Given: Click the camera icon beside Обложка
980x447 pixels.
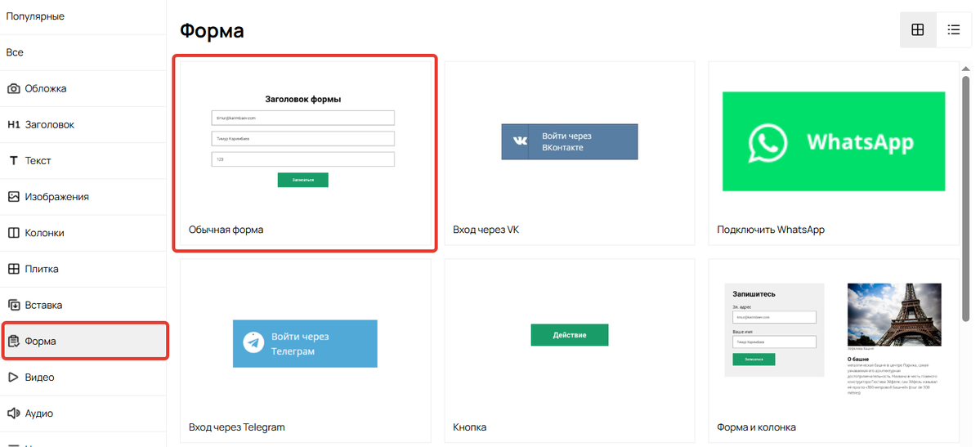Looking at the screenshot, I should coord(14,89).
